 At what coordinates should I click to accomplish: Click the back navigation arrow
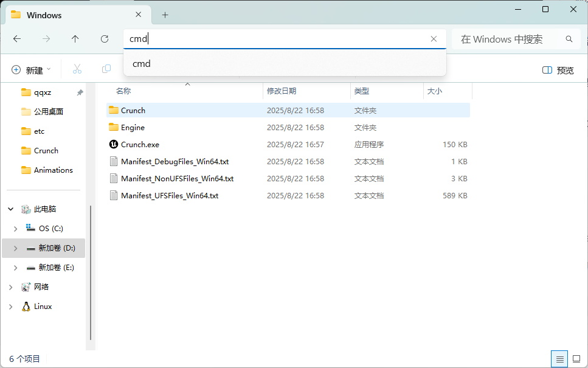tap(17, 39)
